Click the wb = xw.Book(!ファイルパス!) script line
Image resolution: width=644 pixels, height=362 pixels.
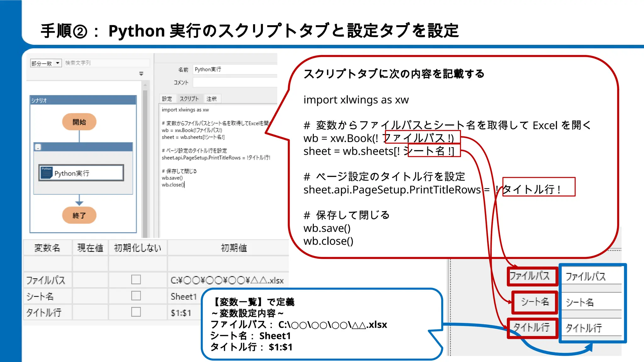click(x=192, y=130)
